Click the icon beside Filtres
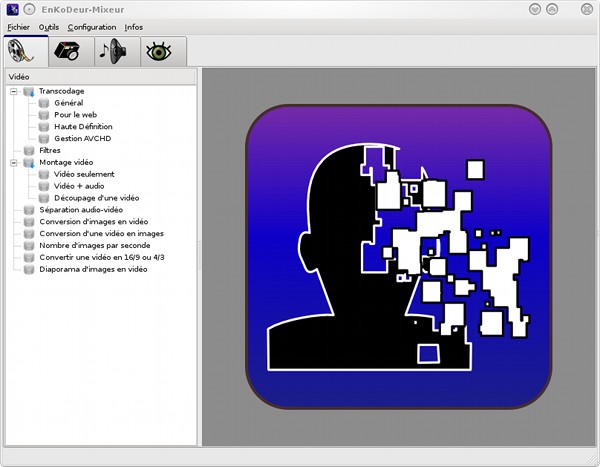 (x=29, y=150)
